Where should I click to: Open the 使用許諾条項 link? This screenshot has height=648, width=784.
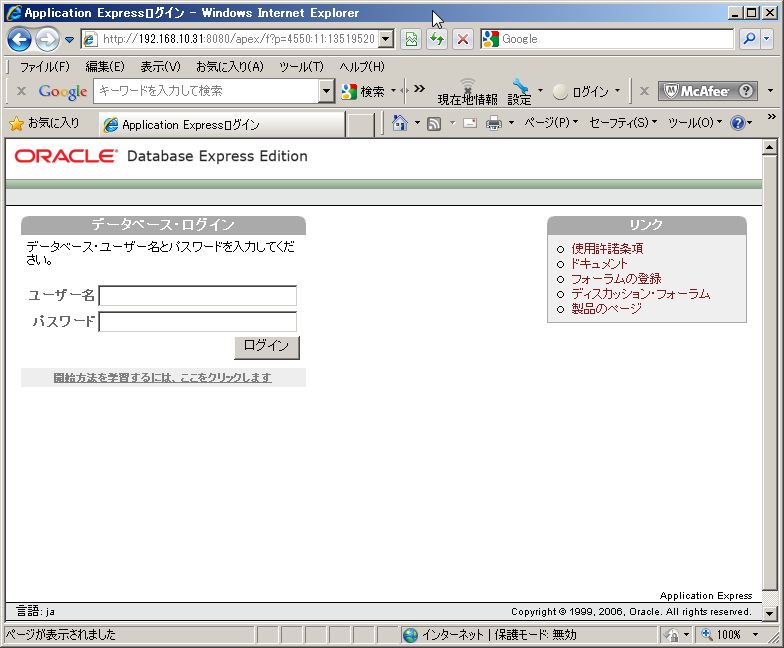pyautogui.click(x=608, y=248)
